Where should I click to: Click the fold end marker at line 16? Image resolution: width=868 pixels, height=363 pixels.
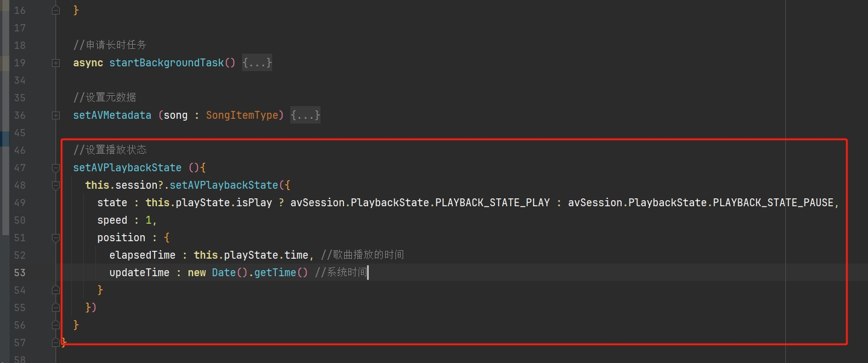click(x=56, y=10)
